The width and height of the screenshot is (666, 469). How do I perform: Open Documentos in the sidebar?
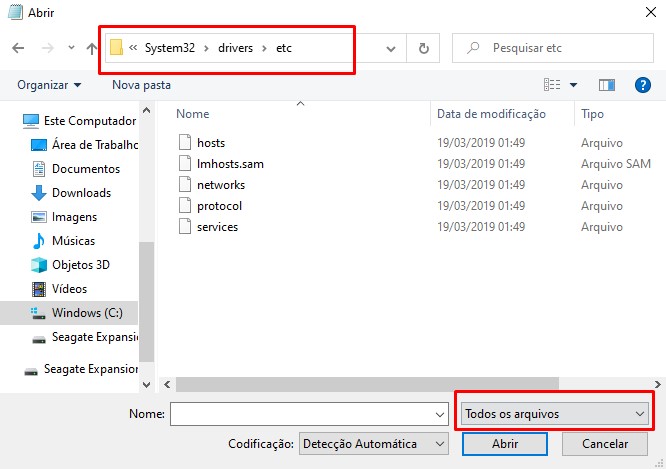click(86, 169)
